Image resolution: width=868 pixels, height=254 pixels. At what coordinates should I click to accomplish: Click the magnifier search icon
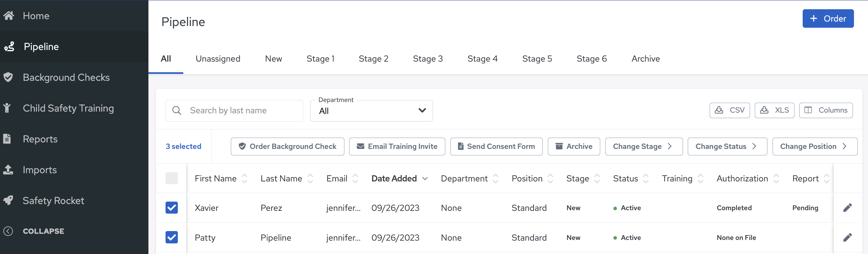(x=177, y=111)
